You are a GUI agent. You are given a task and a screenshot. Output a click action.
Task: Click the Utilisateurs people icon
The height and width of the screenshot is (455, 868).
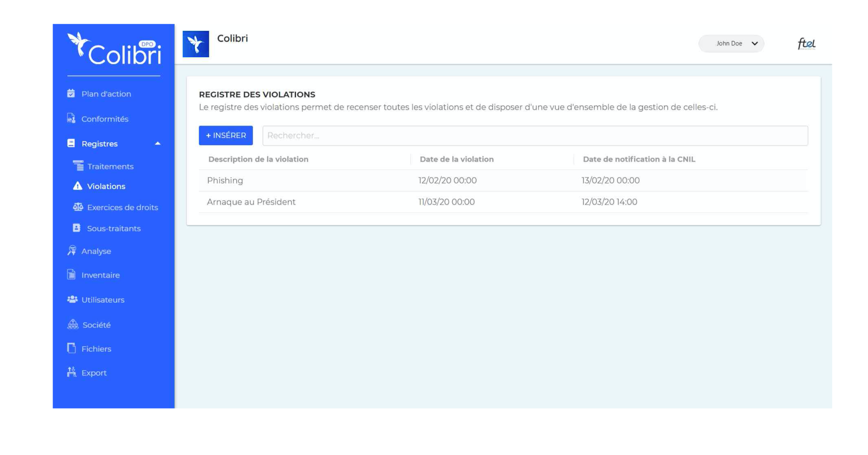point(72,299)
